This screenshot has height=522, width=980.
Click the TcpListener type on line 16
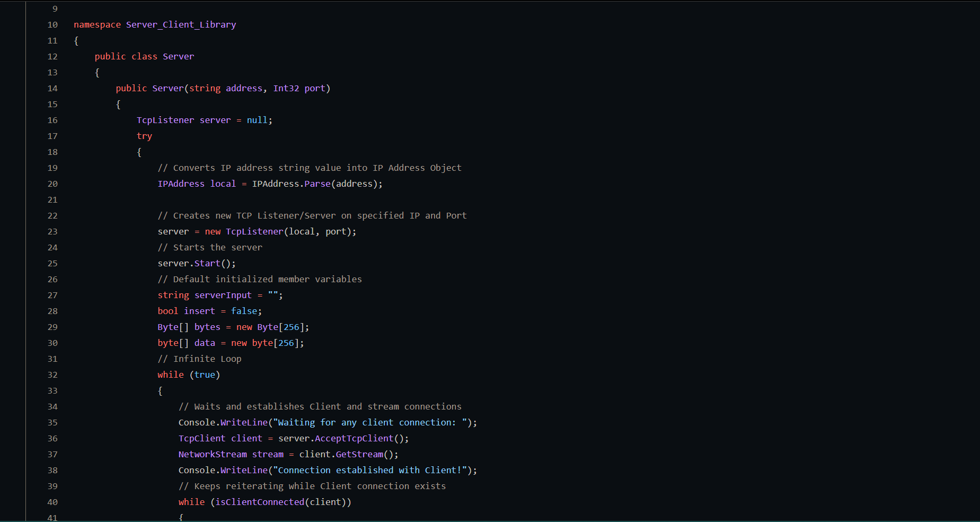(165, 120)
